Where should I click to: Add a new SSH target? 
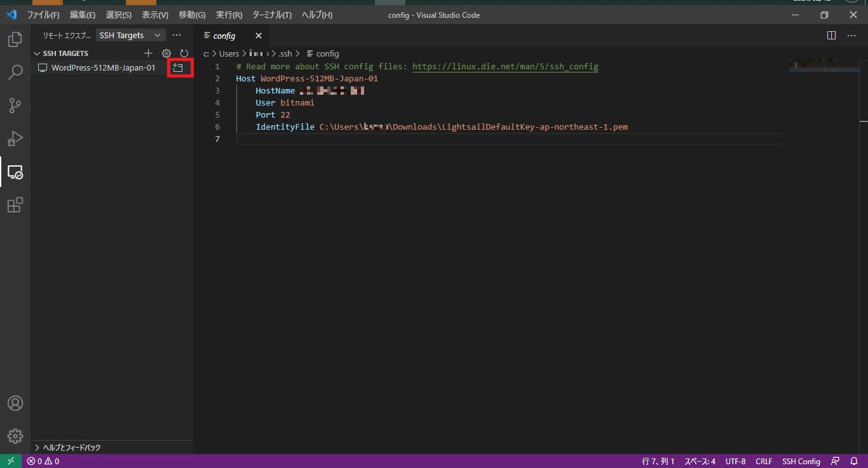point(148,53)
